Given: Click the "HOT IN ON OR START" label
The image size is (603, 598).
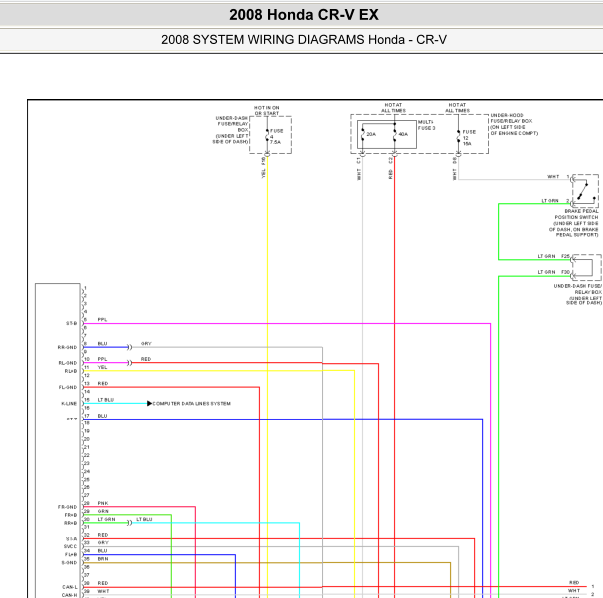Looking at the screenshot, I should [x=267, y=110].
